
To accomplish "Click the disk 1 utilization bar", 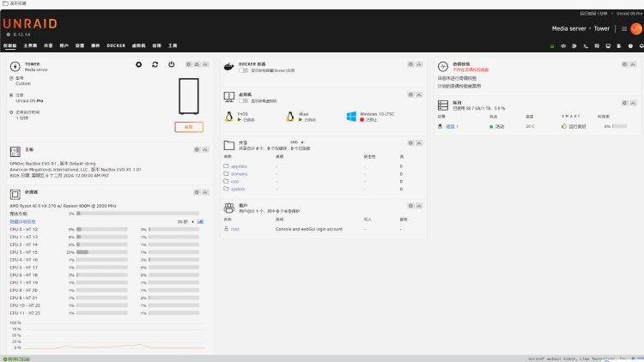I will [619, 126].
